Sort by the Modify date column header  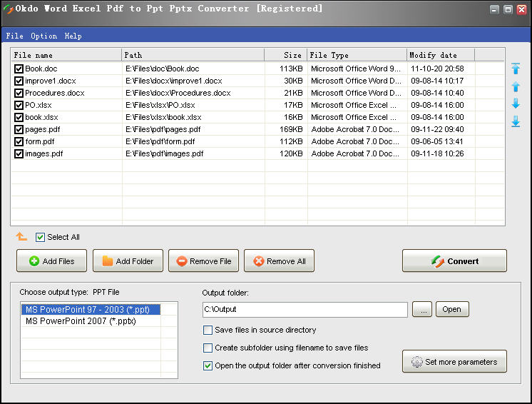pyautogui.click(x=441, y=55)
